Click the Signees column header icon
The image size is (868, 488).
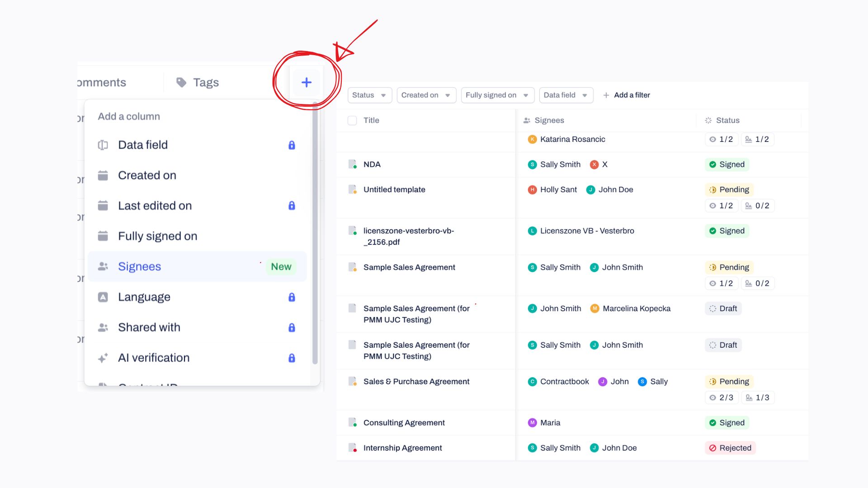click(527, 120)
